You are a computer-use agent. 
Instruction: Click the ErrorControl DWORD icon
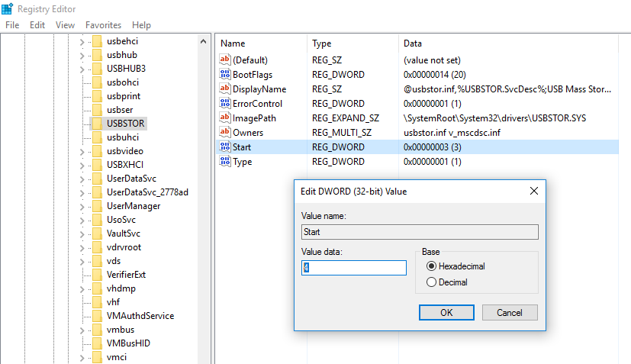click(x=225, y=104)
